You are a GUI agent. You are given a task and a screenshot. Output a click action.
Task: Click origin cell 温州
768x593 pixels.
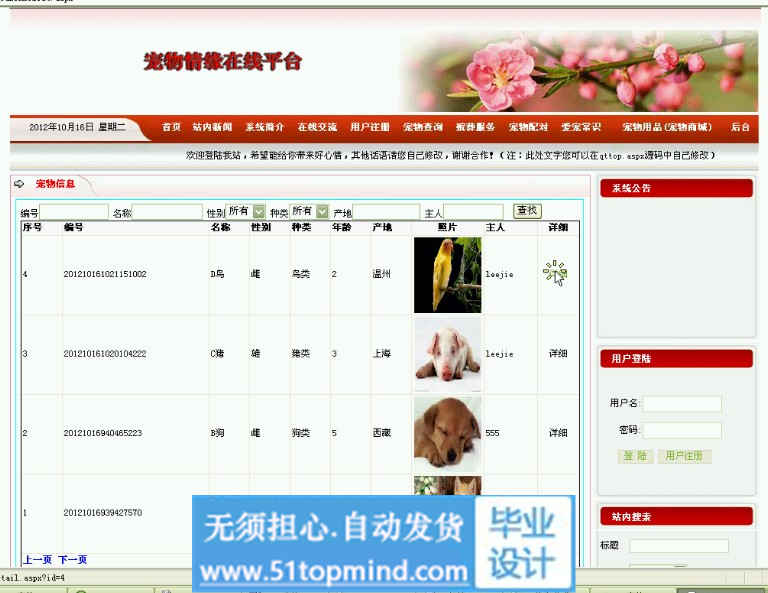click(382, 274)
